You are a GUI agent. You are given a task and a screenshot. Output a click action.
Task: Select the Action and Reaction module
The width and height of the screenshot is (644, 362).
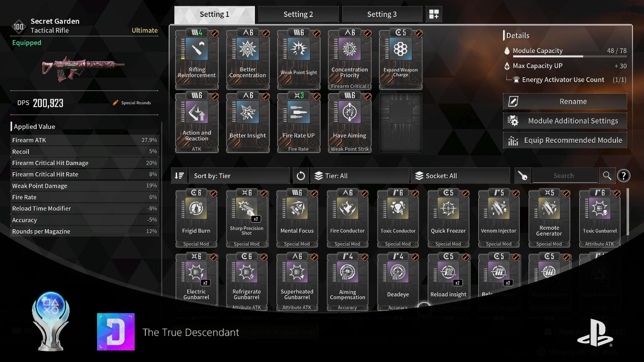point(196,123)
